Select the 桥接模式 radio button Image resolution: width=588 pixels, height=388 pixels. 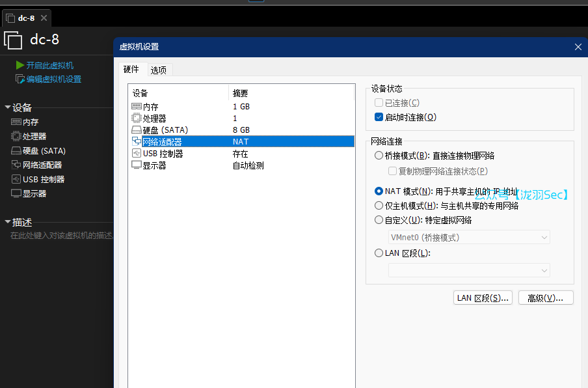(x=379, y=156)
